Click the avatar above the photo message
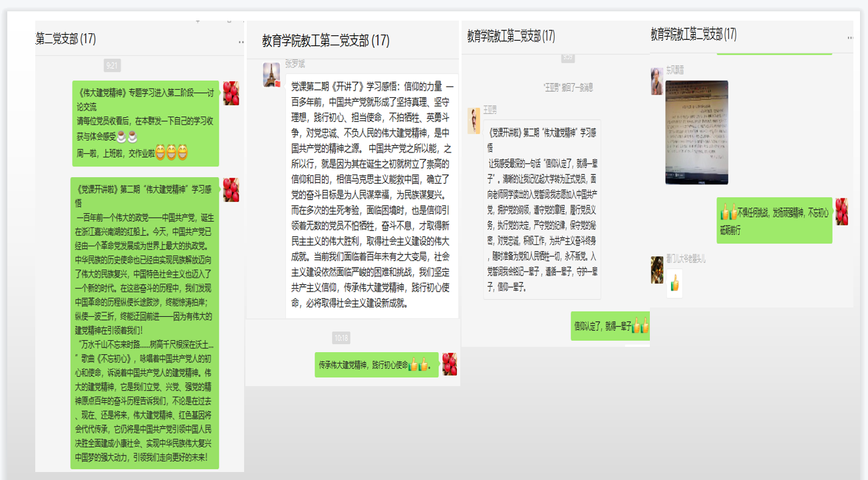The image size is (868, 480). coord(656,81)
